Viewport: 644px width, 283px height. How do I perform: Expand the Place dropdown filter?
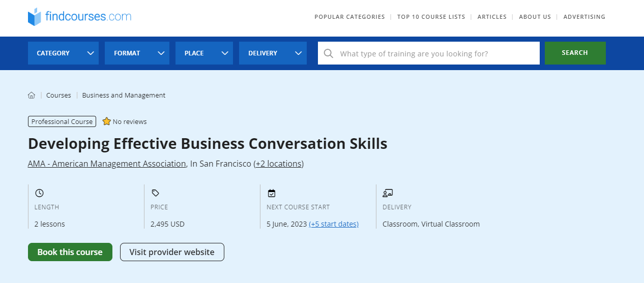click(203, 53)
